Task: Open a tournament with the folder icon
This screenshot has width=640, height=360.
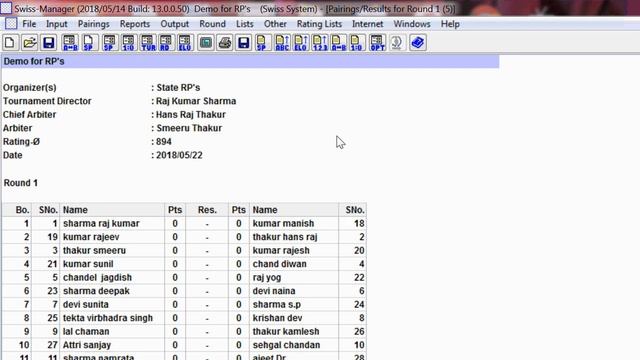Action: click(x=29, y=42)
